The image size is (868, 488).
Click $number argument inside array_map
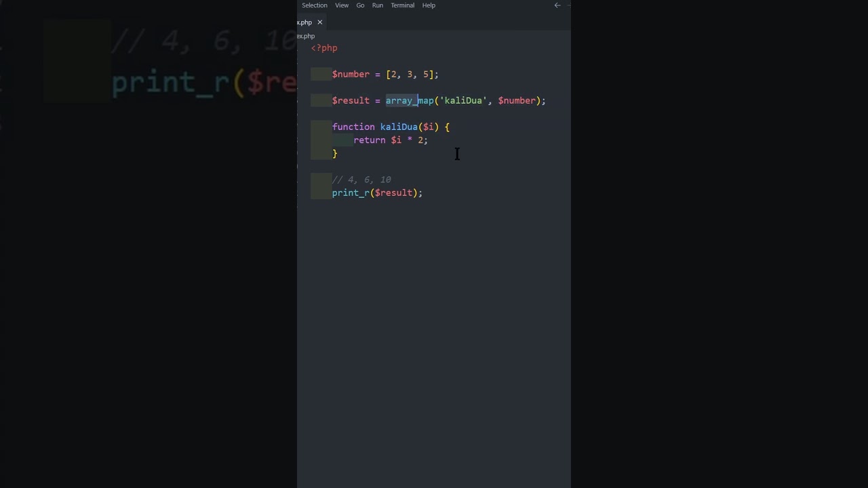coord(517,101)
